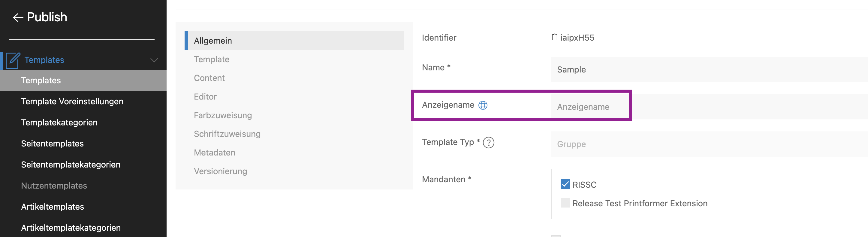Image resolution: width=868 pixels, height=237 pixels.
Task: Open Artikeltemplatekategorien sidebar entry
Action: coord(71,228)
